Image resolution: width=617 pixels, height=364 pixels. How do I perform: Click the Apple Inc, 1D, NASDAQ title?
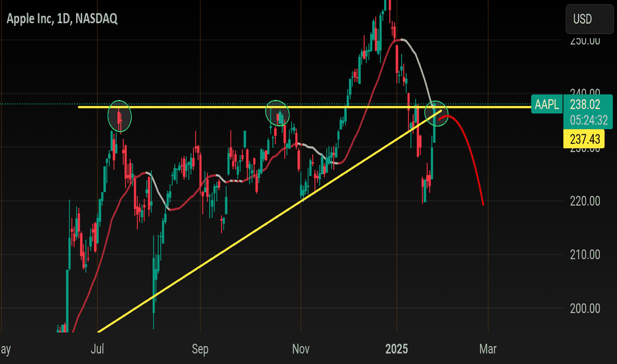coord(62,19)
